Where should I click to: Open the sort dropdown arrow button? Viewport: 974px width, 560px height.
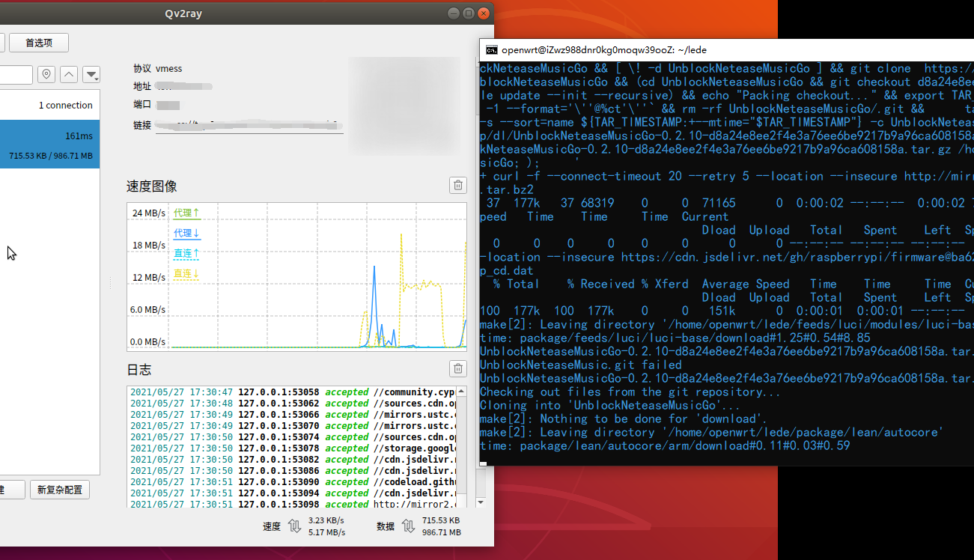[91, 75]
